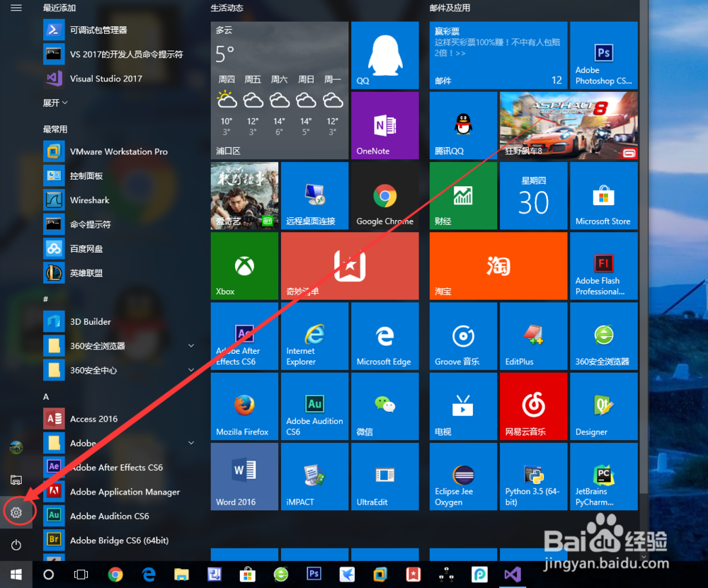Image resolution: width=708 pixels, height=588 pixels.
Task: Open the weather tile for 浦口区
Action: tap(280, 91)
